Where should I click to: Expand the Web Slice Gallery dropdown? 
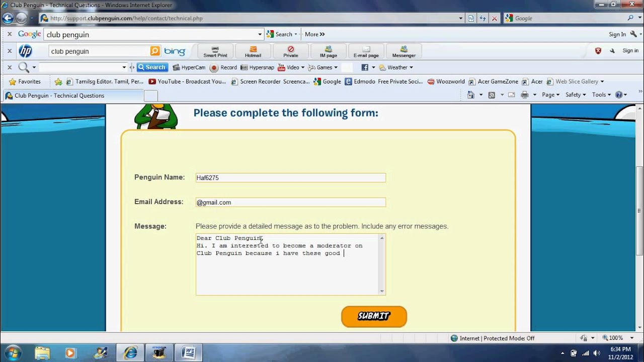click(x=602, y=81)
